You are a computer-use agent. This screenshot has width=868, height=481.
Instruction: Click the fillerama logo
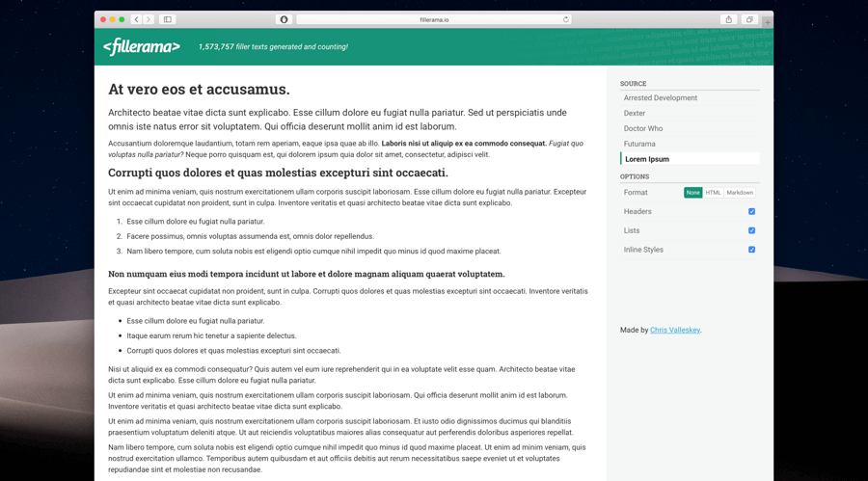pos(142,47)
